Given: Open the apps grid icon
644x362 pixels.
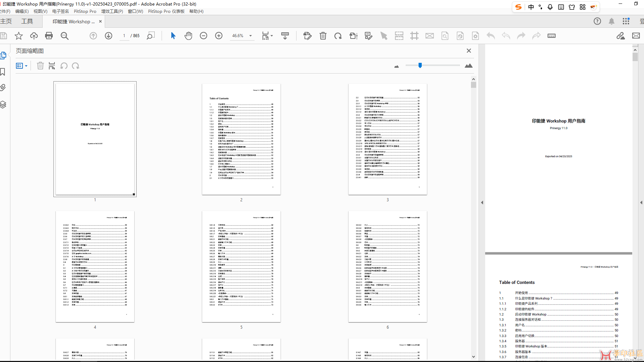Looking at the screenshot, I should (626, 21).
